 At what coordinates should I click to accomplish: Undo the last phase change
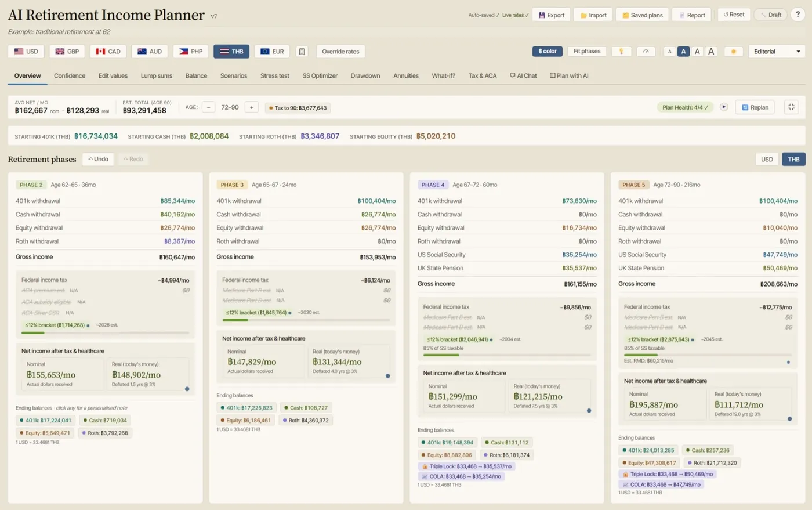click(x=98, y=159)
